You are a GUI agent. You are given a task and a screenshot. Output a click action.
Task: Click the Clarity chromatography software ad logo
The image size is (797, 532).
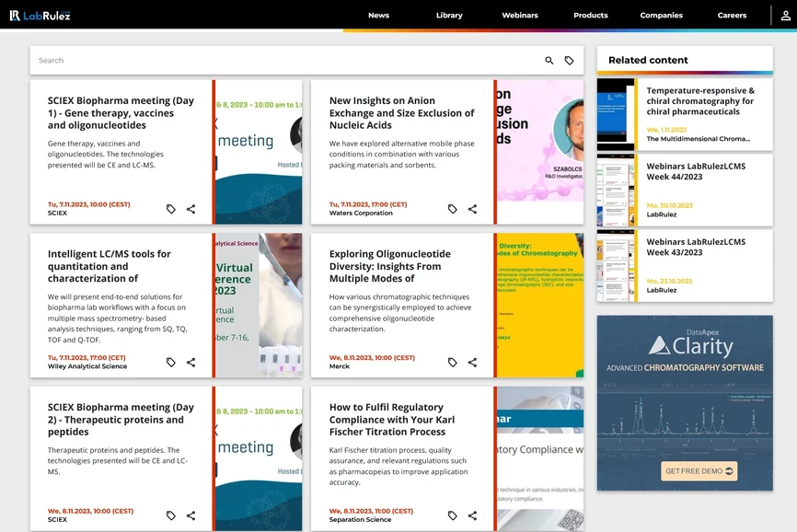pyautogui.click(x=690, y=344)
